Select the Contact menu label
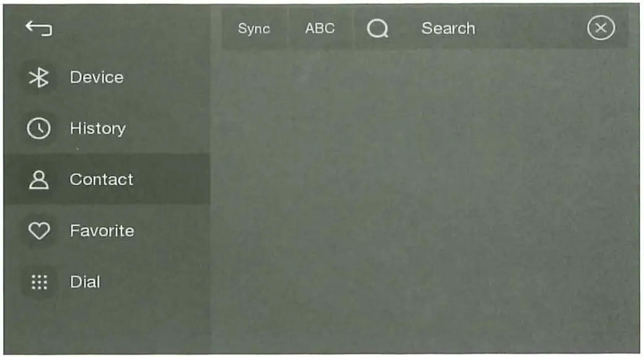644x357 pixels. click(x=102, y=180)
